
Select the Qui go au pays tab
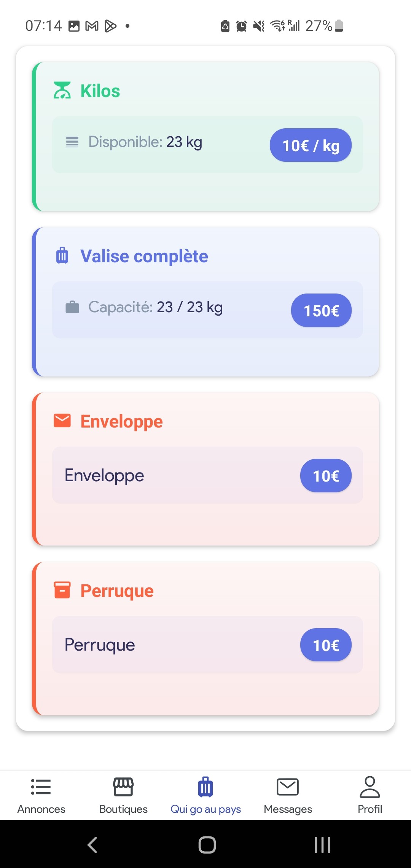205,796
